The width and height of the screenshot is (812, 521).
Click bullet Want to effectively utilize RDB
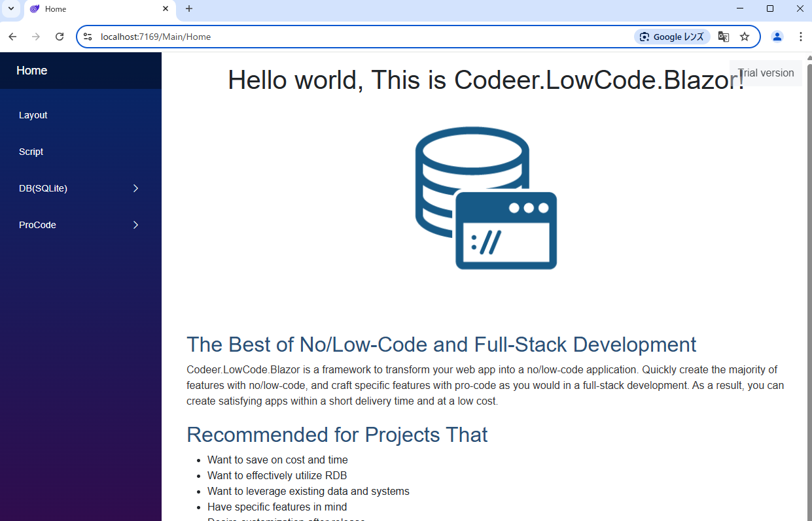coord(277,475)
